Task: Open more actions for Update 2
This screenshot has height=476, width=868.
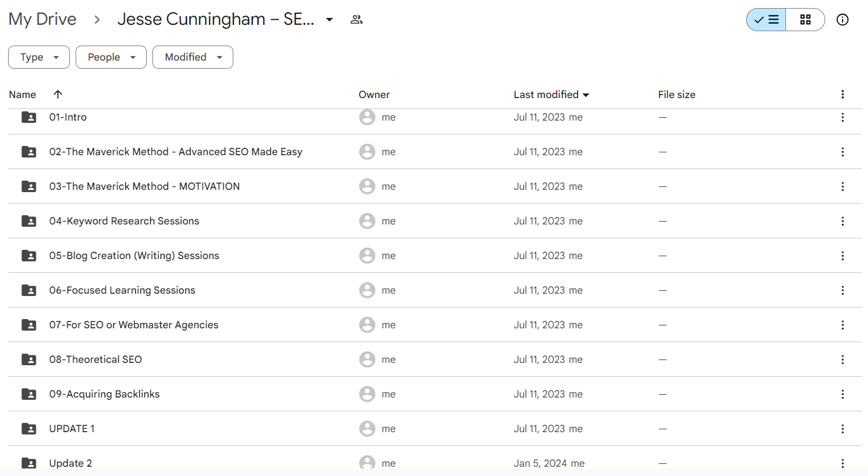Action: [843, 463]
